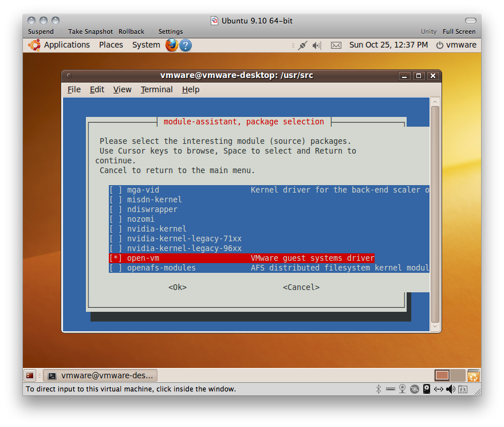Image resolution: width=504 pixels, height=427 pixels.
Task: Click the webcam/joystick icon in the VMware status bar
Action: [402, 389]
